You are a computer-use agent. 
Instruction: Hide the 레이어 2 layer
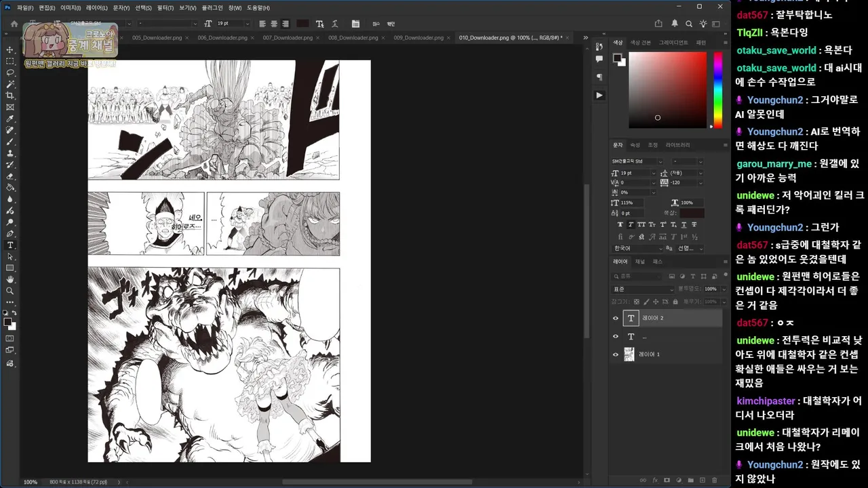(x=616, y=318)
